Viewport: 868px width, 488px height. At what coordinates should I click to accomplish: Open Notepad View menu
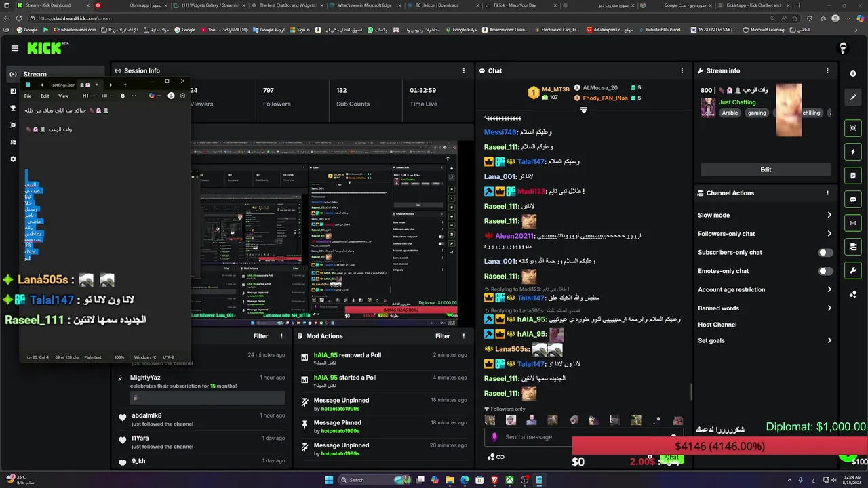pyautogui.click(x=64, y=96)
